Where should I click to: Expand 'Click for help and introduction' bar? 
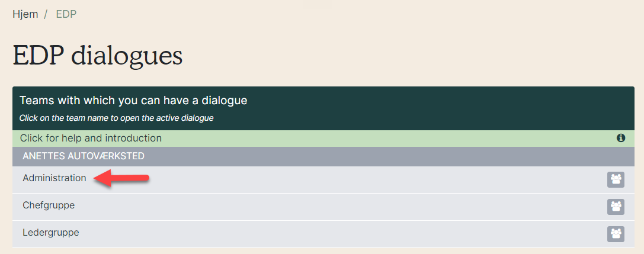click(x=323, y=139)
